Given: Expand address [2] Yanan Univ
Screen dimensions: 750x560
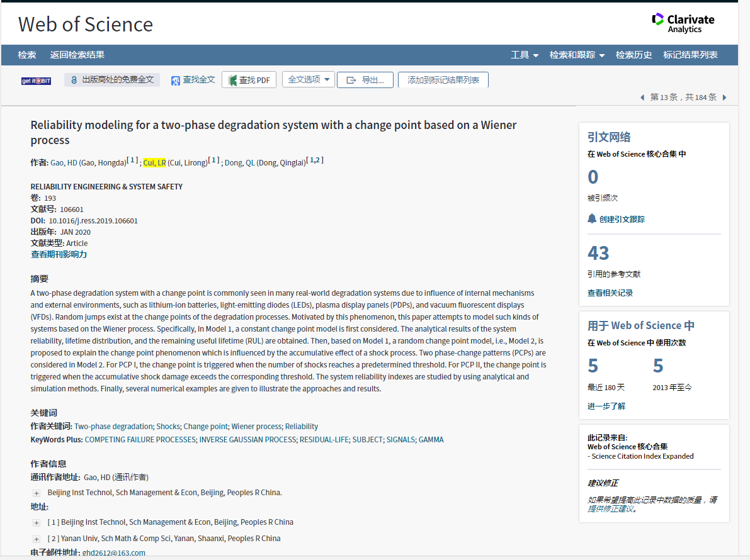Looking at the screenshot, I should 37,539.
